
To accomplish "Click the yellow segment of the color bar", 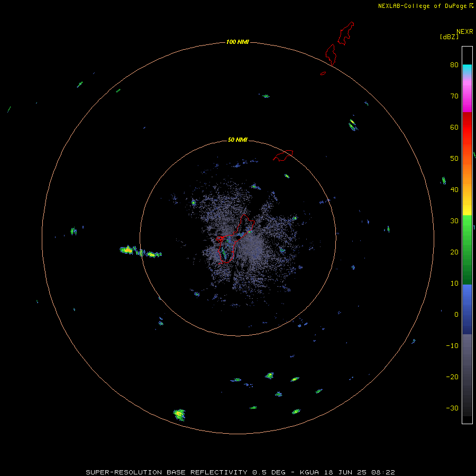I will [x=467, y=209].
